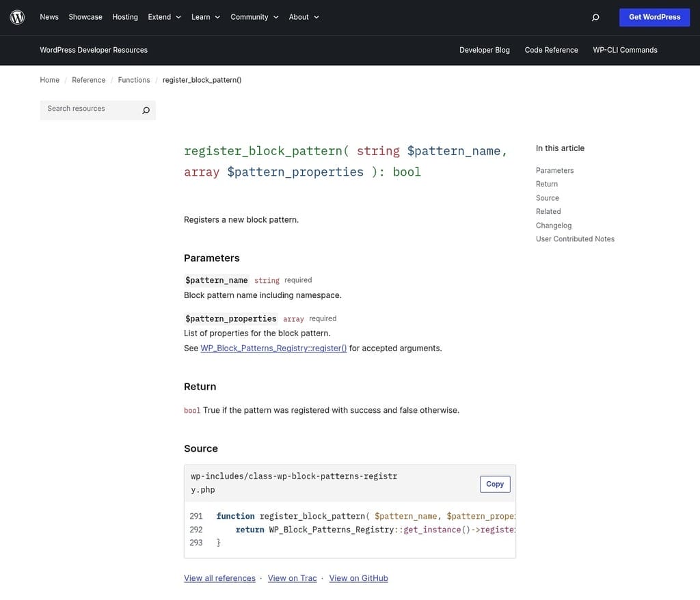Open the Showcase menu item
Viewport: 700px width, 600px height.
coord(85,17)
